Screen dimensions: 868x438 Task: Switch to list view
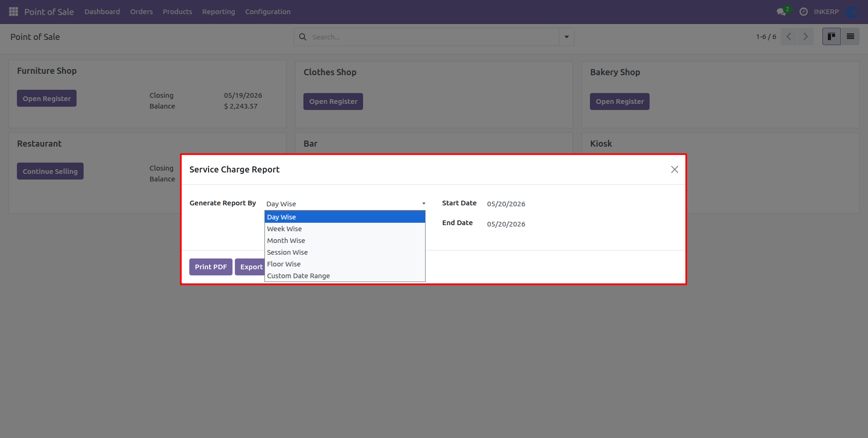coord(850,37)
